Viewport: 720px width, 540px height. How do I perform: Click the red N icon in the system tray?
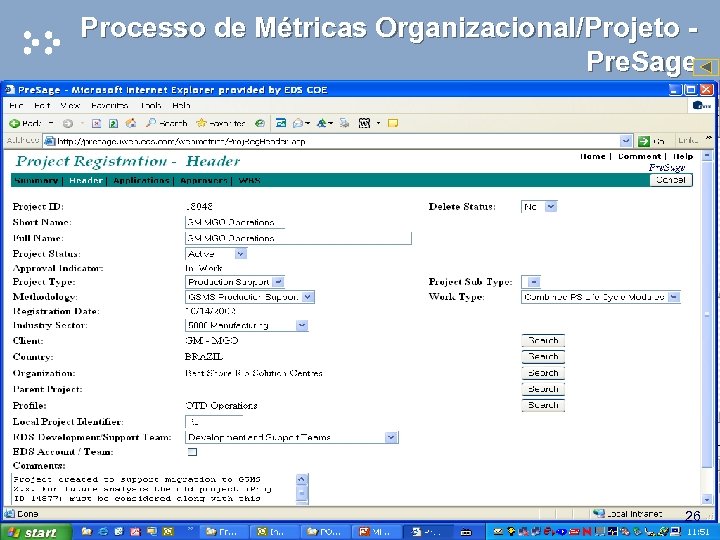[587, 532]
